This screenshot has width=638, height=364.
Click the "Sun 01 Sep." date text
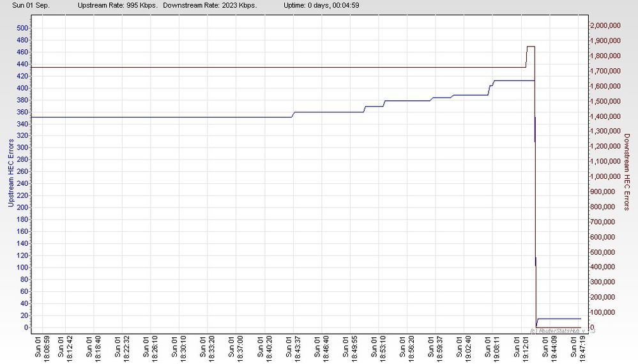coord(31,5)
